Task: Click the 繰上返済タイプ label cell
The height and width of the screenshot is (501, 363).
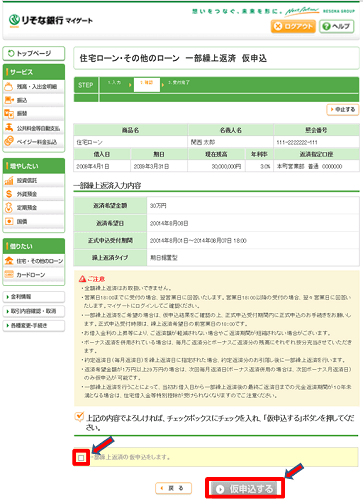Action: [x=110, y=257]
